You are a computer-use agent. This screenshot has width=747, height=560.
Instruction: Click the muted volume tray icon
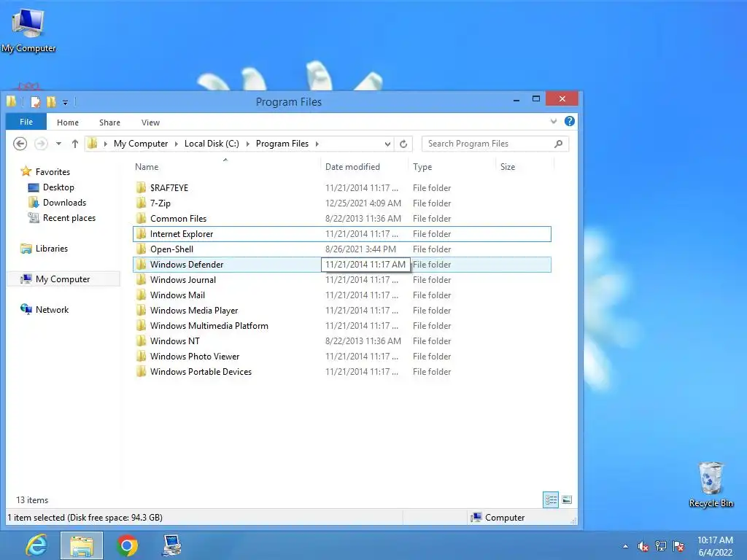coord(643,546)
